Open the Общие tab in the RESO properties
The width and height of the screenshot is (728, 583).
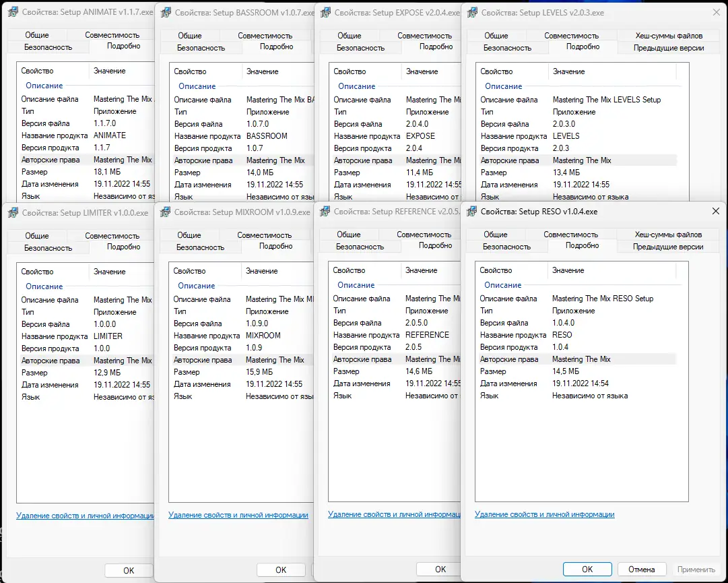click(496, 235)
